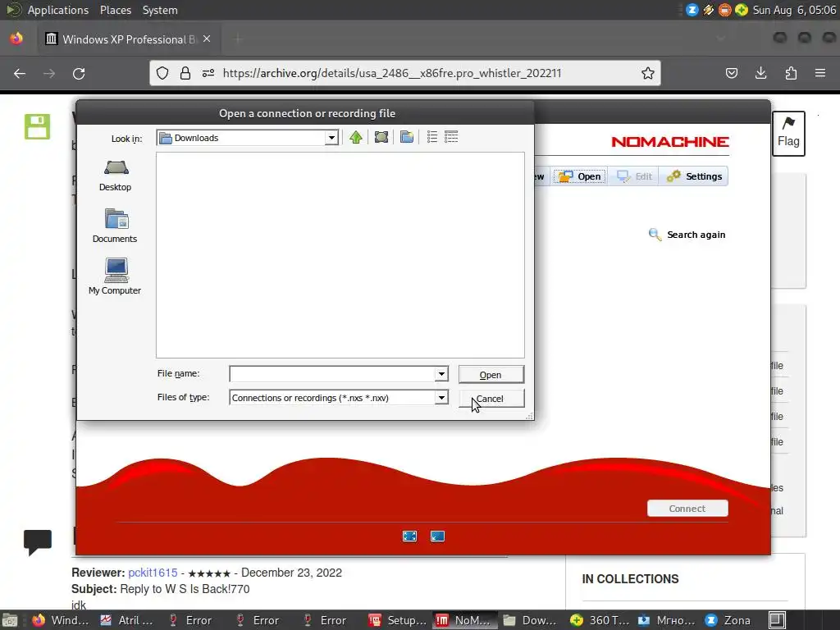Click the window mode icon beside the fullscreen icon
Image resolution: width=840 pixels, height=630 pixels.
438,536
